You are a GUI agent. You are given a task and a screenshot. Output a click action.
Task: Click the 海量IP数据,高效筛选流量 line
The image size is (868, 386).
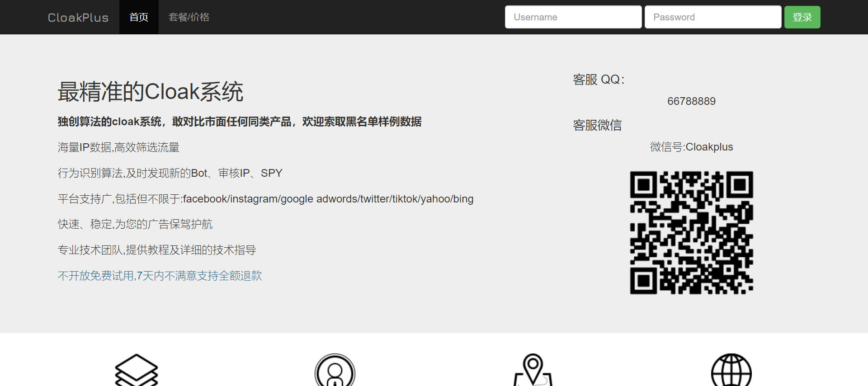(x=118, y=147)
